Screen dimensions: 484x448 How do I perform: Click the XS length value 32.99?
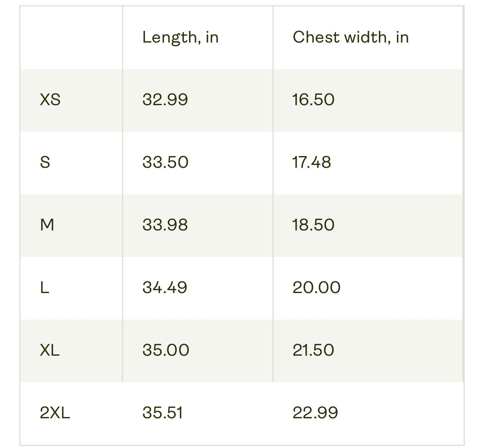[x=165, y=100]
